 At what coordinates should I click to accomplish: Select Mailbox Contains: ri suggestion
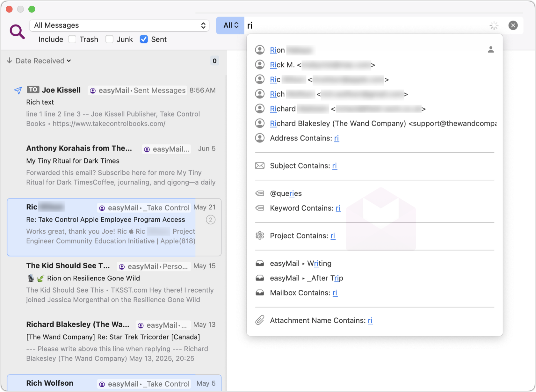coord(303,293)
